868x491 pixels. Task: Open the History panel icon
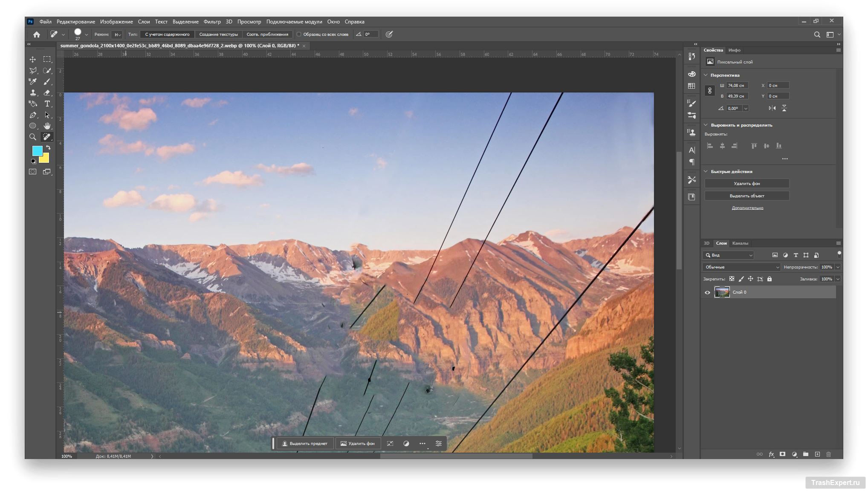692,56
